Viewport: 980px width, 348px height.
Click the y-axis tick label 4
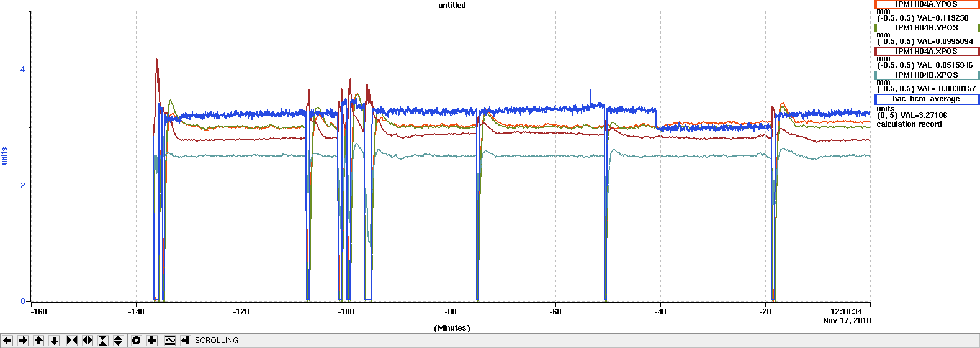[x=23, y=70]
